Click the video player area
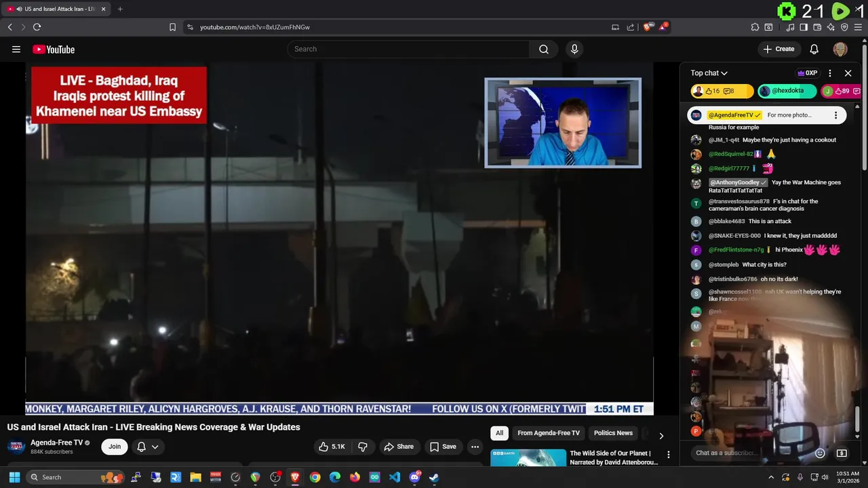 click(339, 239)
